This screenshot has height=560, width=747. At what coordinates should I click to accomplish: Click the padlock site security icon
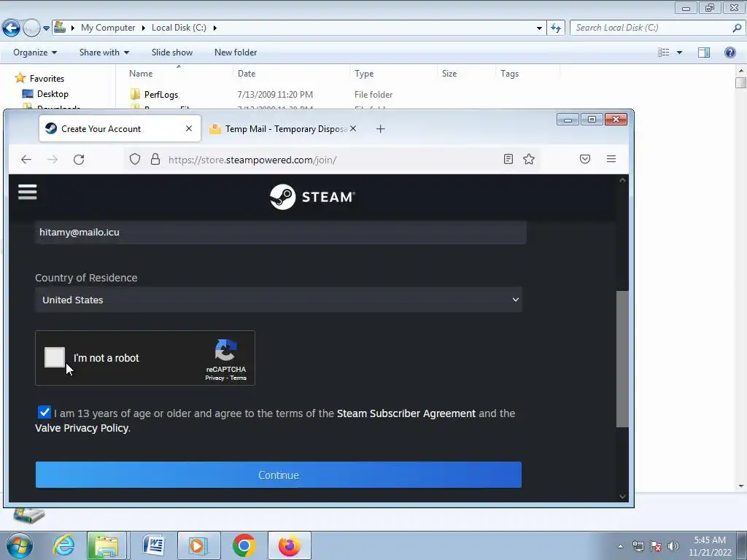click(155, 159)
